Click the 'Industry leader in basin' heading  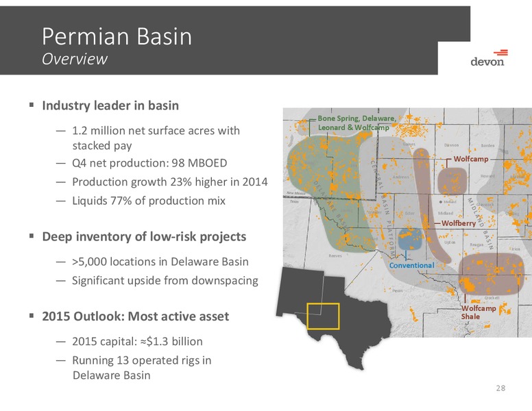tap(110, 105)
